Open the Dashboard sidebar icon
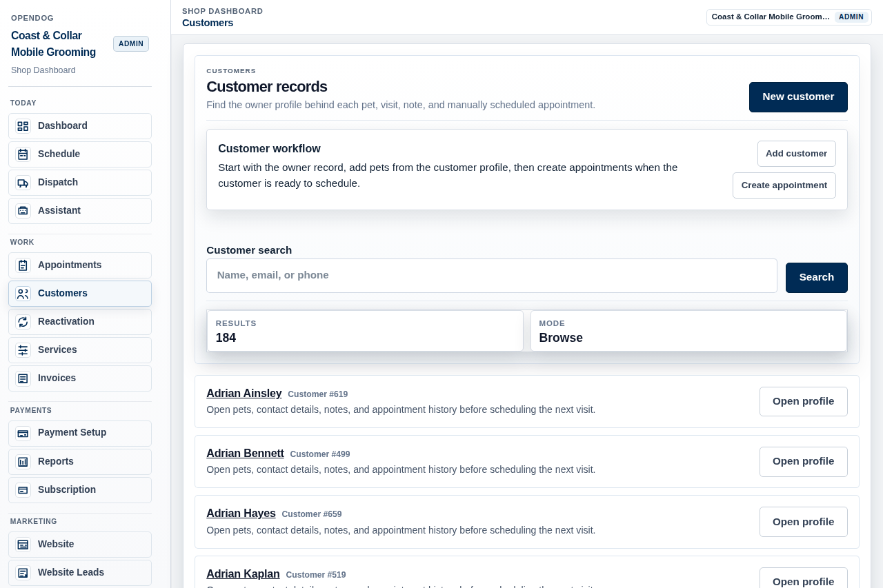 point(23,126)
